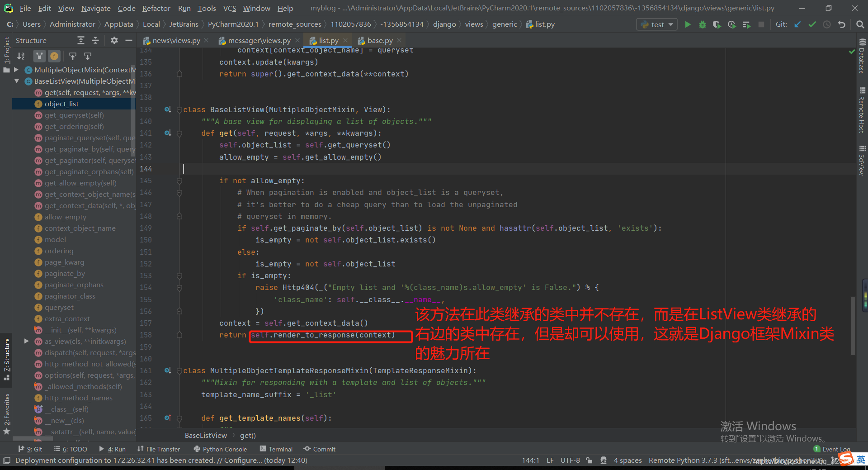Click the gutter marker at line 165
This screenshot has height=470, width=868.
tap(168, 418)
